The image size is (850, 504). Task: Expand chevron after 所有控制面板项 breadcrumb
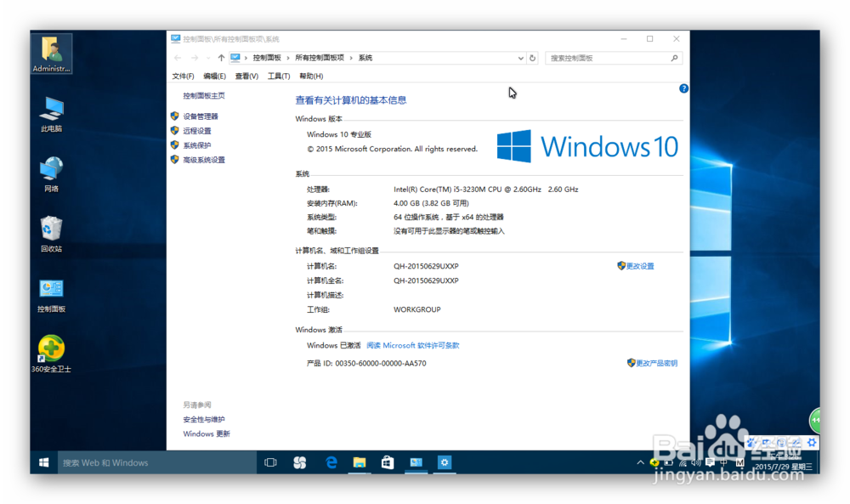pos(351,58)
